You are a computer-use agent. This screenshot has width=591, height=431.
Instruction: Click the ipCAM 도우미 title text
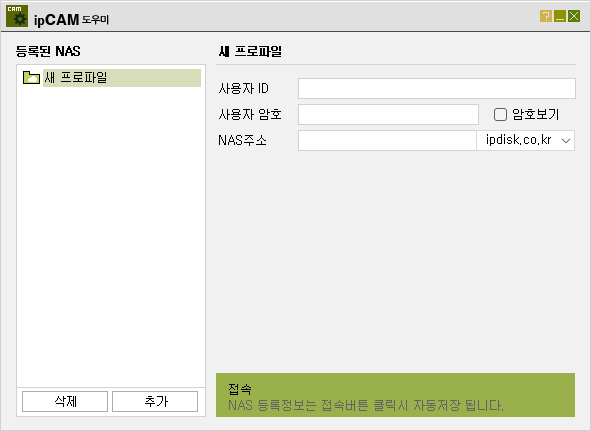pos(71,19)
